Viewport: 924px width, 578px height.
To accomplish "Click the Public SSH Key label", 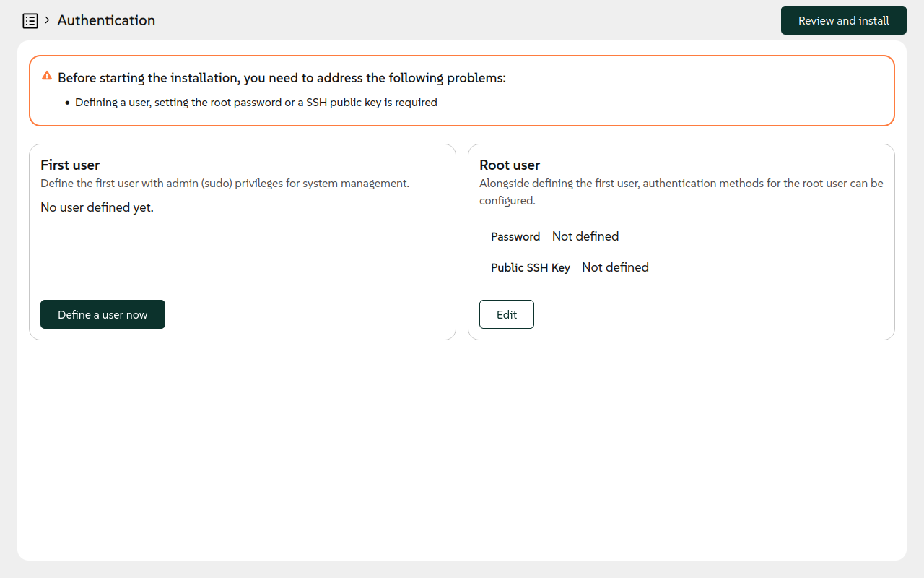I will 530,268.
